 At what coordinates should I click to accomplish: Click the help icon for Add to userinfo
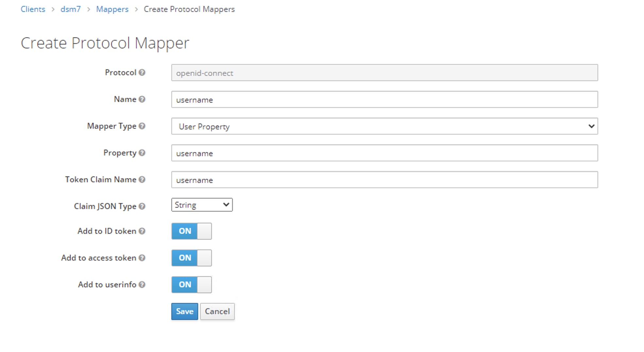coord(142,285)
